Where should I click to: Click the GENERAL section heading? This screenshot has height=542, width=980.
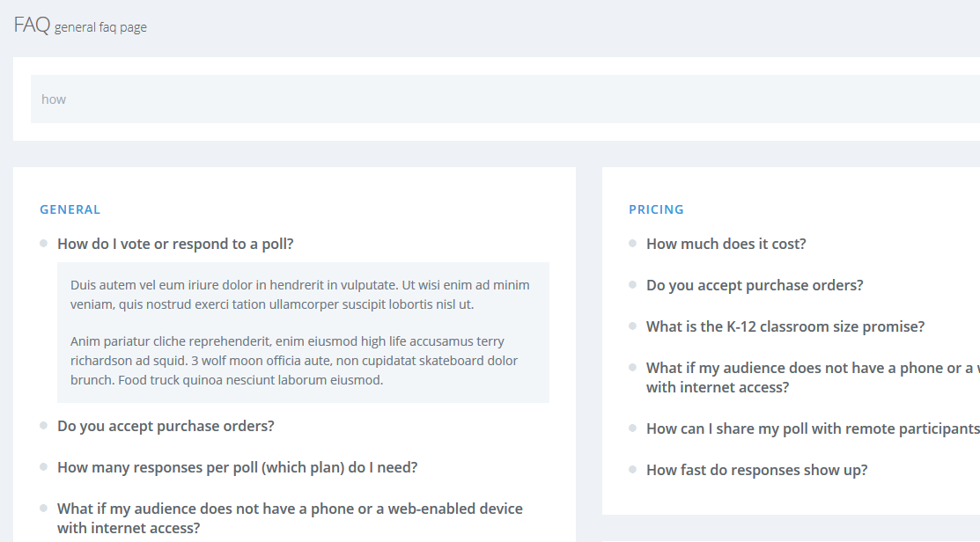pyautogui.click(x=70, y=209)
